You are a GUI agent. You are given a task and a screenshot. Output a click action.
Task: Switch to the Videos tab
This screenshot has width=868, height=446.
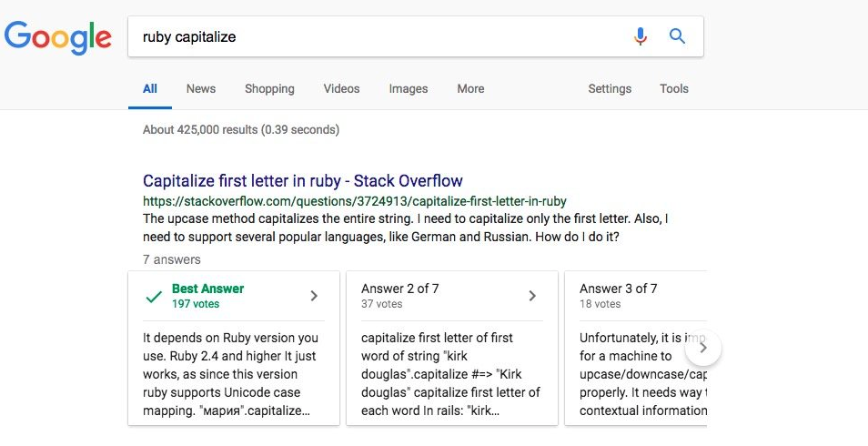(x=341, y=88)
